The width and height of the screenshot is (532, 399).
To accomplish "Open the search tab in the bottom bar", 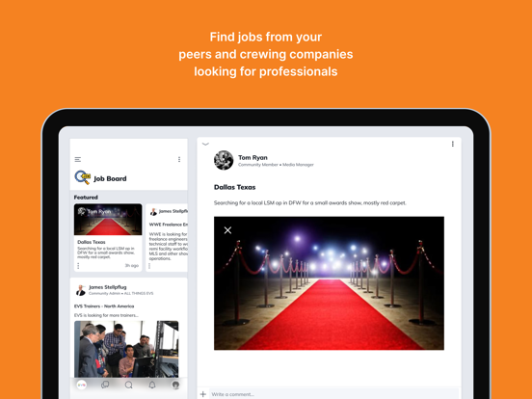I will [128, 385].
